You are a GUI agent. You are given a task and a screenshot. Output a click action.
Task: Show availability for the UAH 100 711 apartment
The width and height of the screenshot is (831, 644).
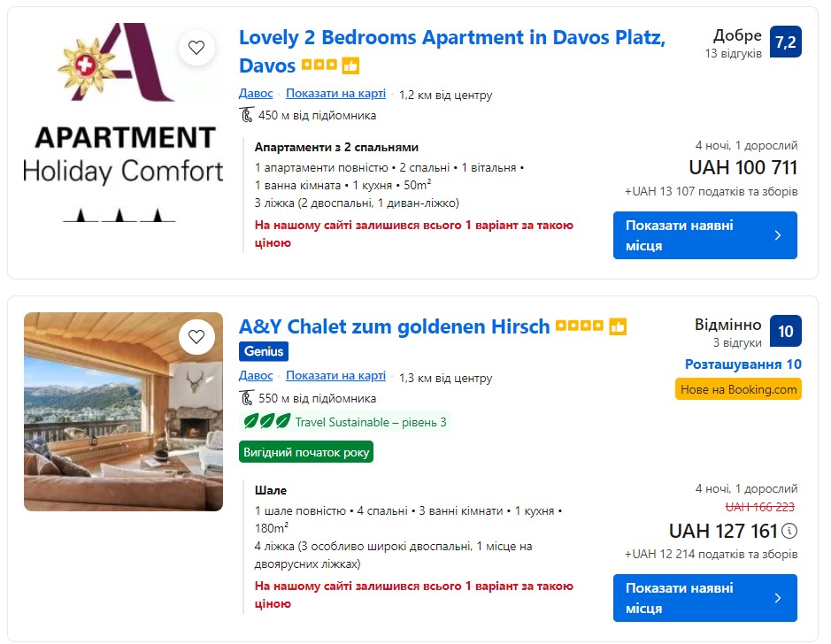click(x=704, y=235)
